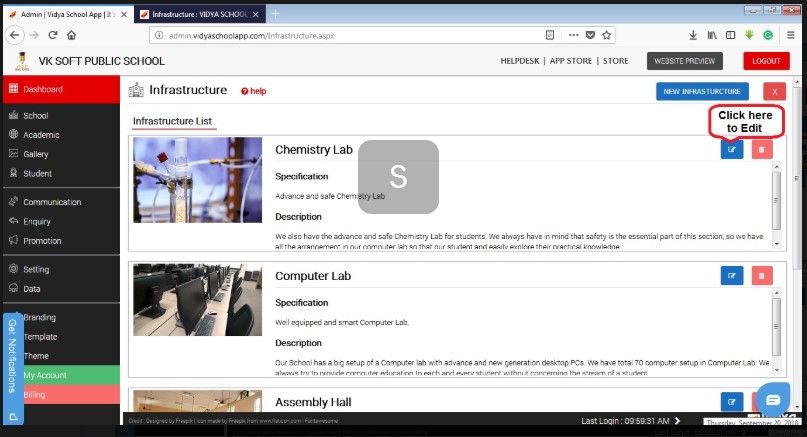Click the New Infrastructure button
Image resolution: width=807 pixels, height=437 pixels.
702,92
